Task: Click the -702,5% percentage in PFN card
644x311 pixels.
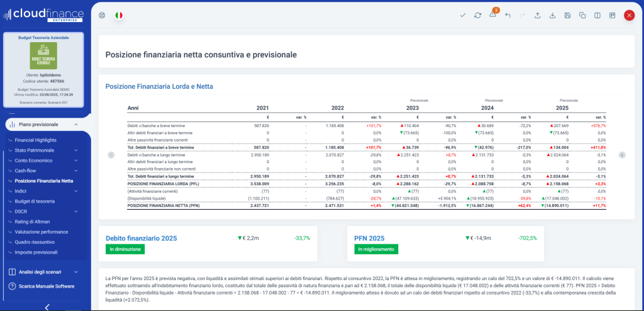Action: pyautogui.click(x=527, y=238)
